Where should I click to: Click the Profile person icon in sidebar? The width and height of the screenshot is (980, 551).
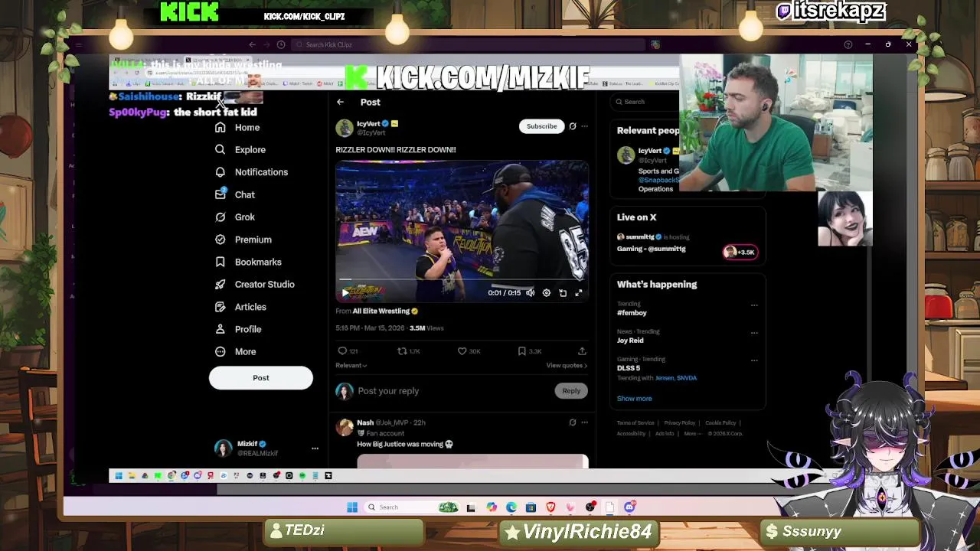click(x=220, y=329)
